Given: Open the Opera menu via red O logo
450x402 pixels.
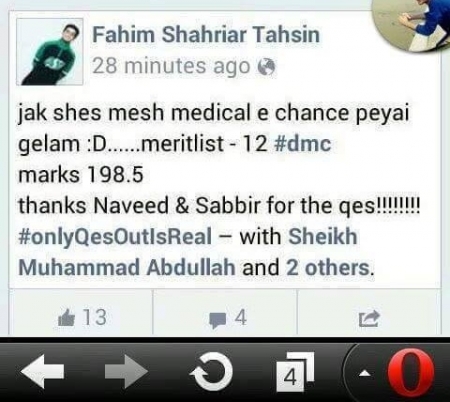Looking at the screenshot, I should click(411, 373).
